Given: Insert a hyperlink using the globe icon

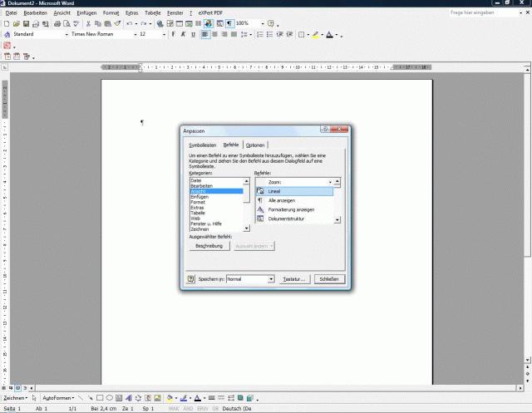Looking at the screenshot, I should [x=160, y=24].
